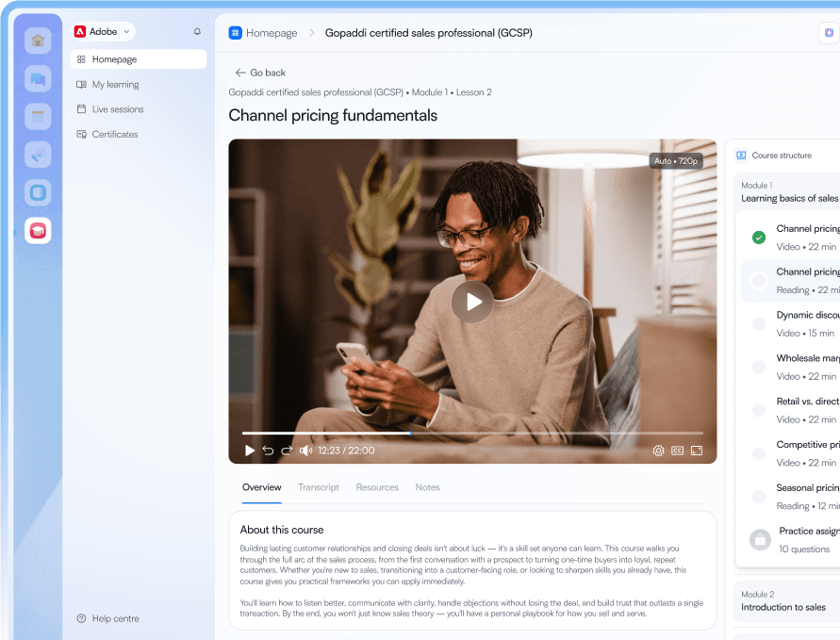Click the blue Homepage breadcrumb icon
Screen dimensions: 840x640
point(235,33)
